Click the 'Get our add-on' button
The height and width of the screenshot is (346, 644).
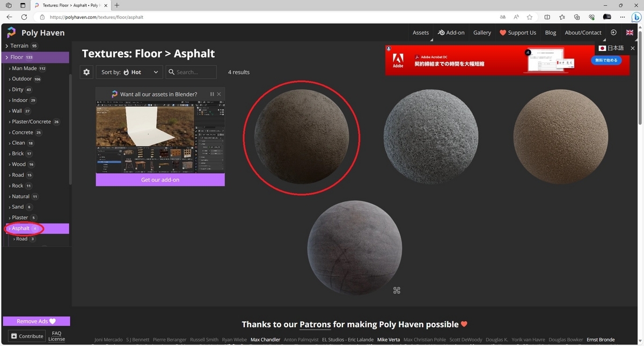pyautogui.click(x=160, y=180)
